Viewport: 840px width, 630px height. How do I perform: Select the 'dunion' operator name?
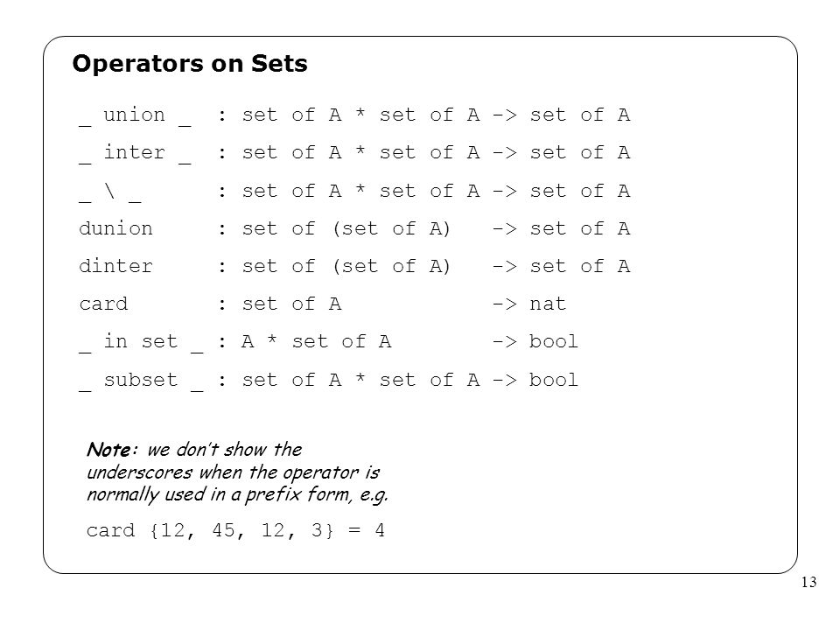(115, 228)
